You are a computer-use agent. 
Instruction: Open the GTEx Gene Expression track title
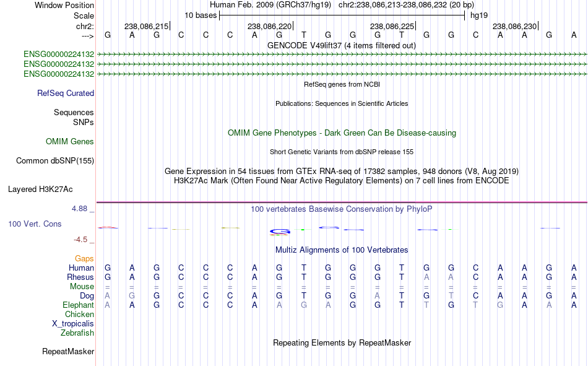pos(342,171)
